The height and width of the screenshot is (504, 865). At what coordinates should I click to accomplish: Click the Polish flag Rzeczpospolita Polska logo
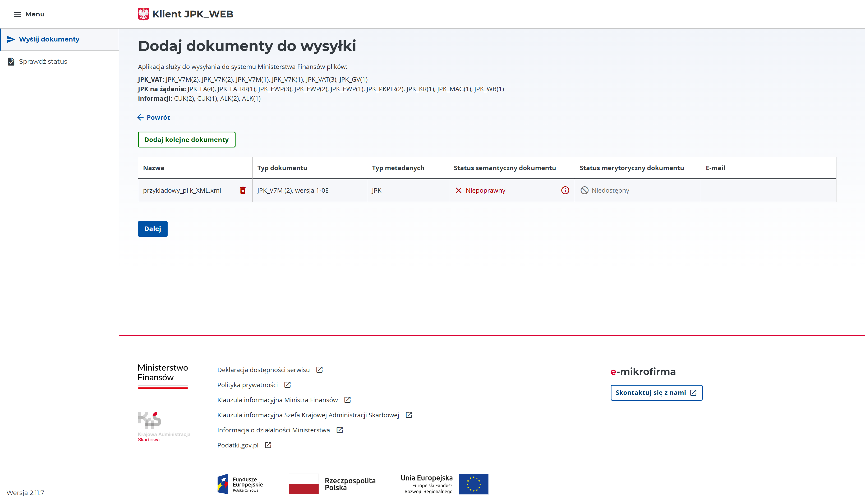[332, 484]
